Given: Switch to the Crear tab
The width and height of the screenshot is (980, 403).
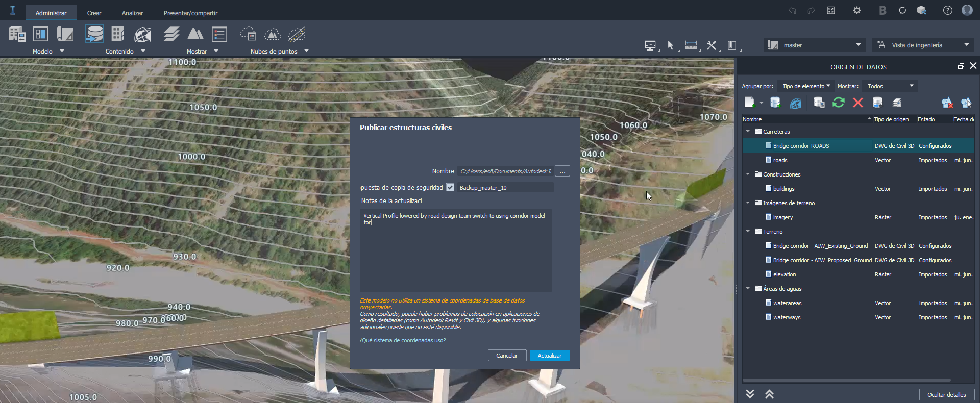Looking at the screenshot, I should 94,13.
